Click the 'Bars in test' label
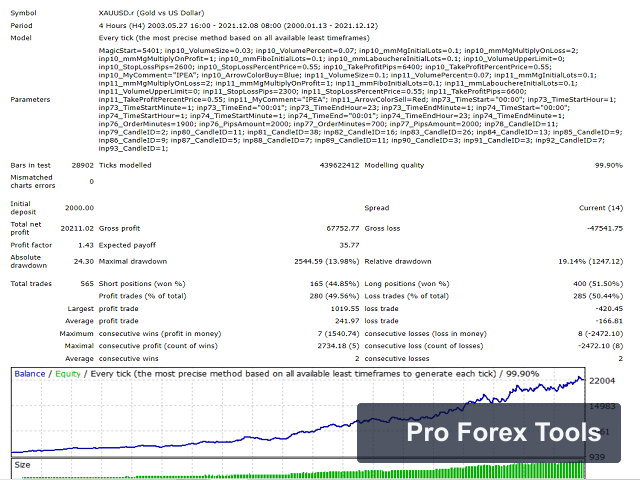The image size is (640, 480). coord(31,165)
